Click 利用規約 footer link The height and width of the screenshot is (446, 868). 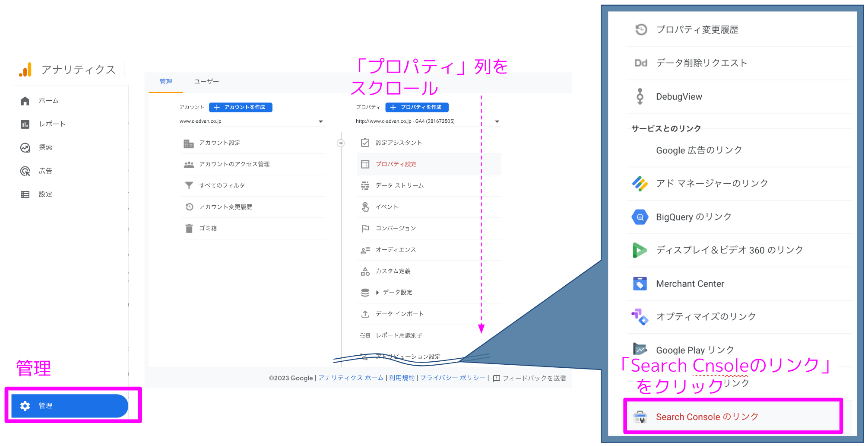(x=402, y=378)
